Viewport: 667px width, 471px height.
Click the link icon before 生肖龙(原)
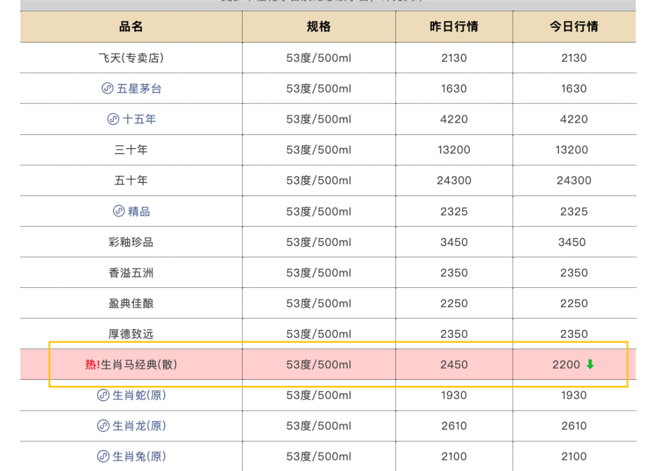click(x=103, y=426)
